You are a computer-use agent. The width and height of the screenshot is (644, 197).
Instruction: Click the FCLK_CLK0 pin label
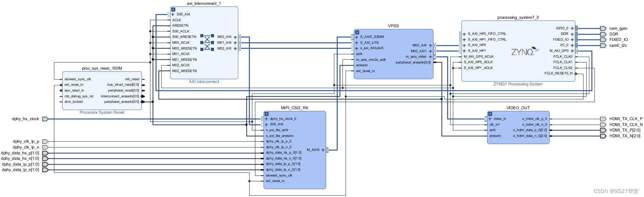point(563,57)
